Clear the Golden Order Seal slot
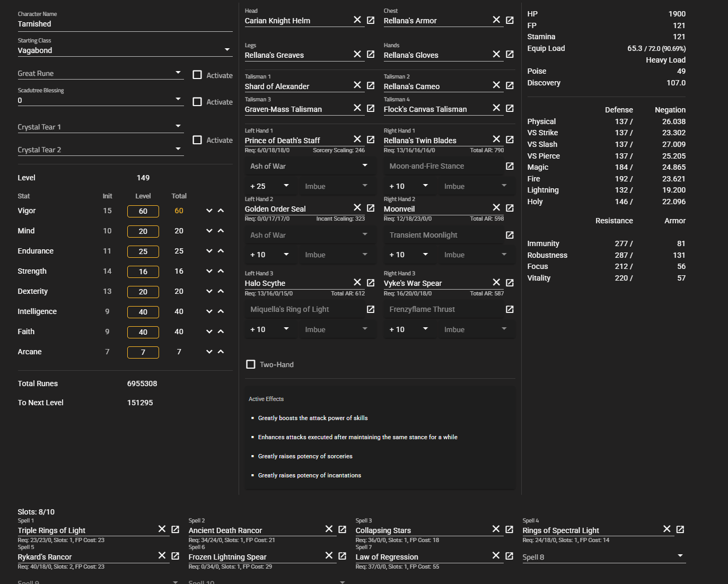Screen dimensions: 728x584 (357, 207)
